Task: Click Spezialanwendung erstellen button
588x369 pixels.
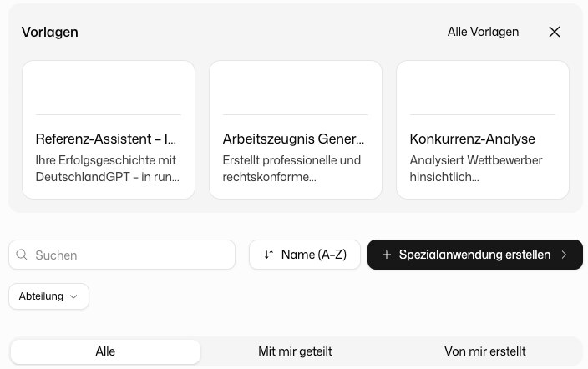Action: [x=474, y=255]
